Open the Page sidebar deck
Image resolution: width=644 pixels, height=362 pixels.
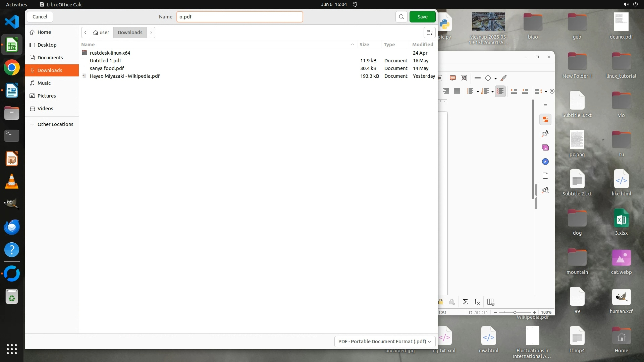[x=545, y=176]
